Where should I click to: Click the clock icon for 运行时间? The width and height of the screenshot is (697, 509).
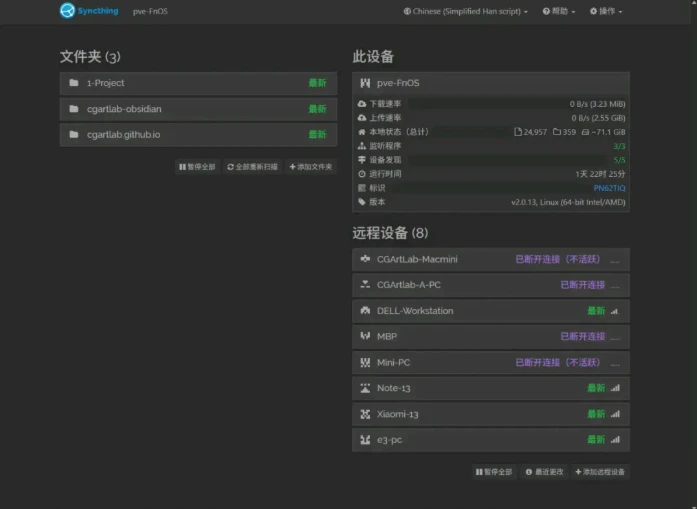(362, 174)
